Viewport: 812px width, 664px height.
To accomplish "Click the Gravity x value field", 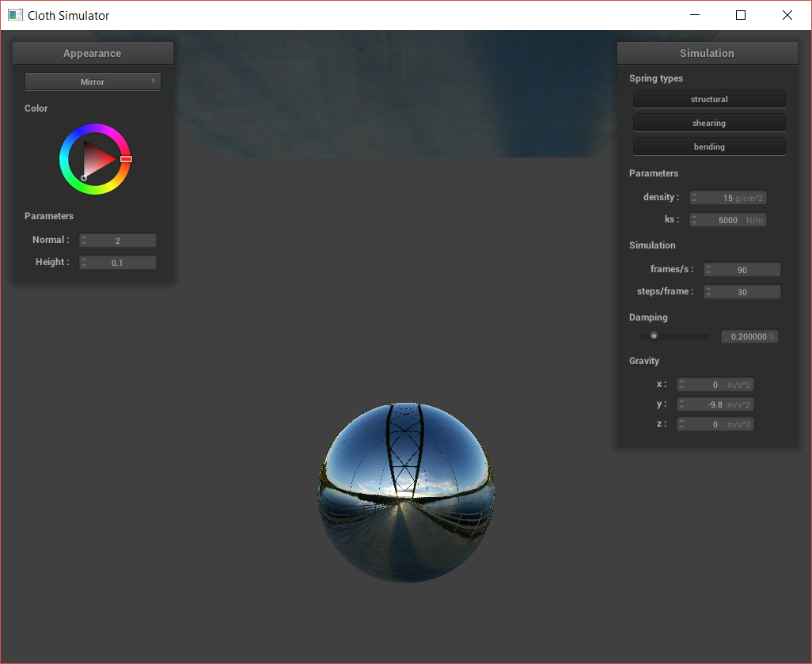I will (x=715, y=385).
